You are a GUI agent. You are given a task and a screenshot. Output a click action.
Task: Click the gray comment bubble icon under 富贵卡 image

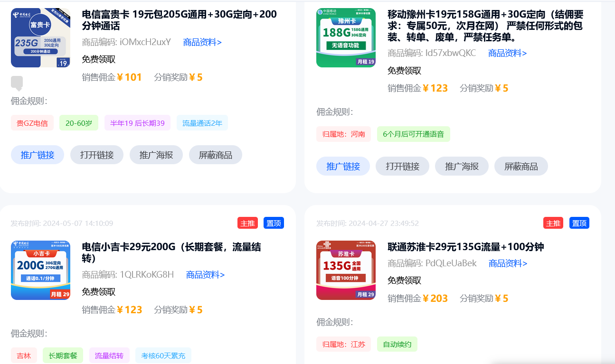point(17,83)
